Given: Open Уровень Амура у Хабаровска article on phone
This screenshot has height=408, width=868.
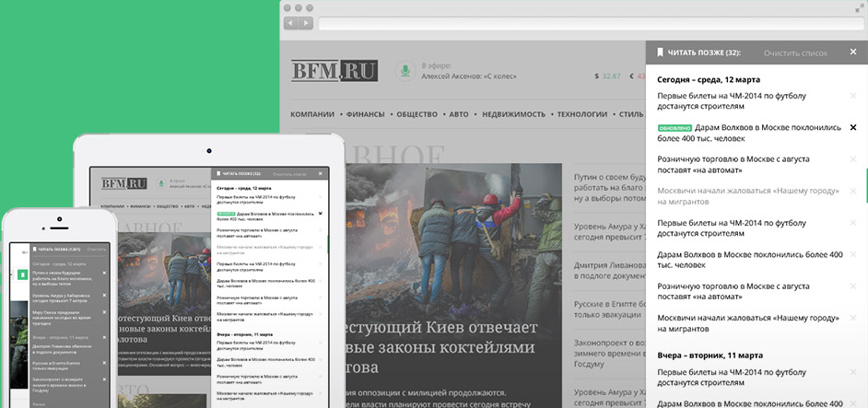Looking at the screenshot, I should click(64, 299).
